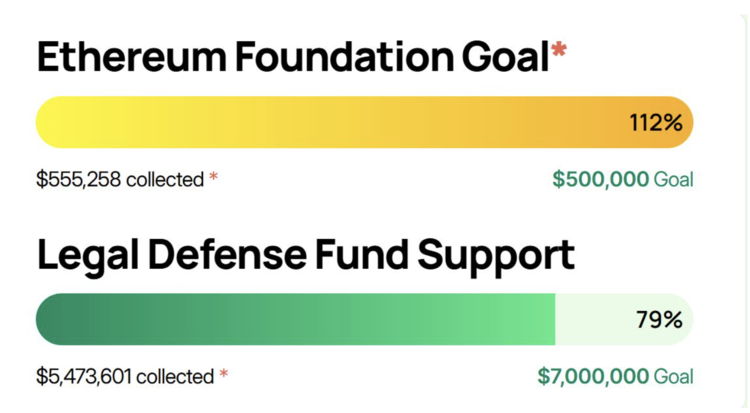Click the asterisk next to $555,258 collected
This screenshot has height=413, width=750.
pyautogui.click(x=213, y=177)
